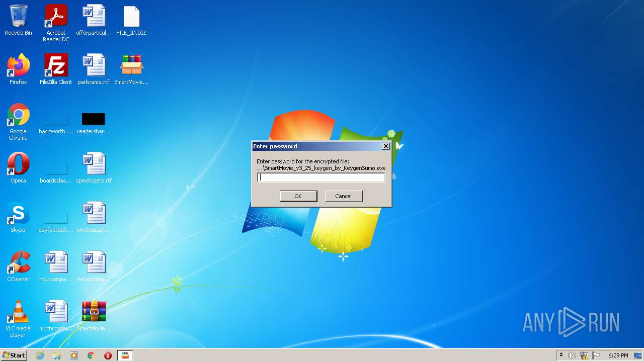Focus the password input field
Image resolution: width=644 pixels, height=362 pixels.
[321, 177]
